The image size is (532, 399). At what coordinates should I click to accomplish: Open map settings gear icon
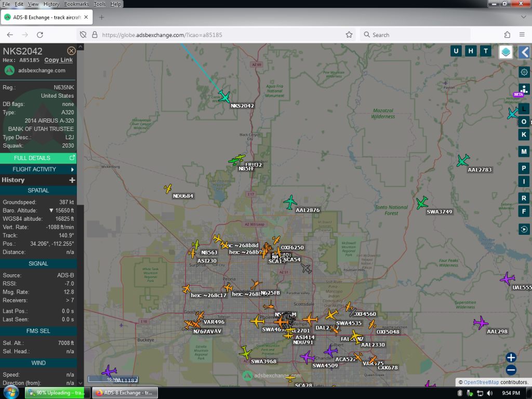[x=524, y=72]
